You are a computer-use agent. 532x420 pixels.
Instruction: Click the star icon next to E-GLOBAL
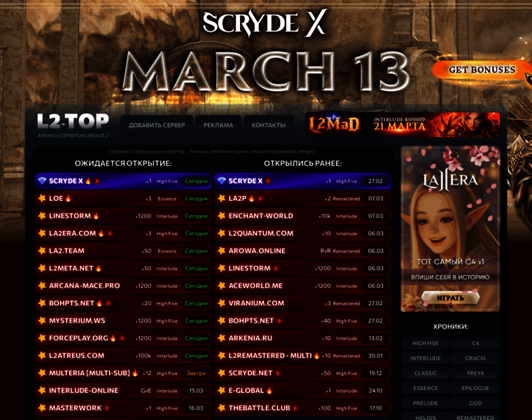[x=222, y=391]
